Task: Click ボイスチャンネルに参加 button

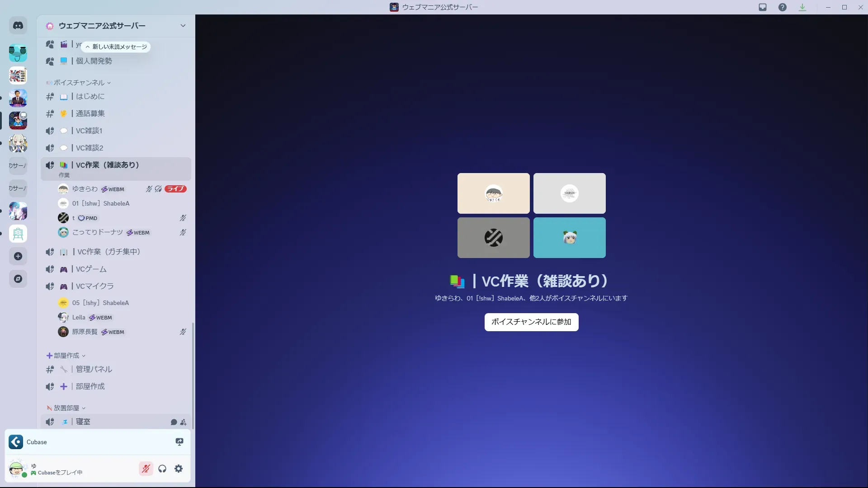Action: 531,322
